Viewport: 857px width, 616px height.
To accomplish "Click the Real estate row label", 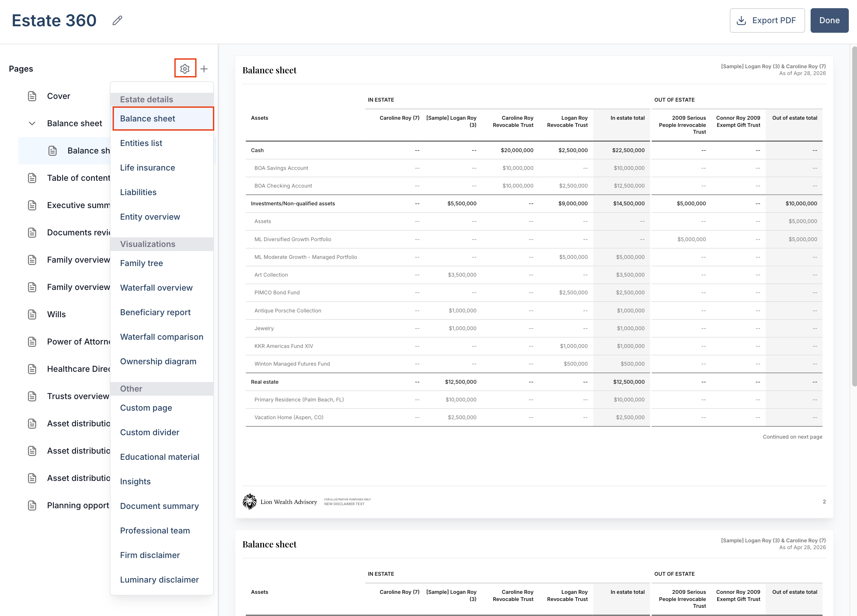I will (264, 382).
